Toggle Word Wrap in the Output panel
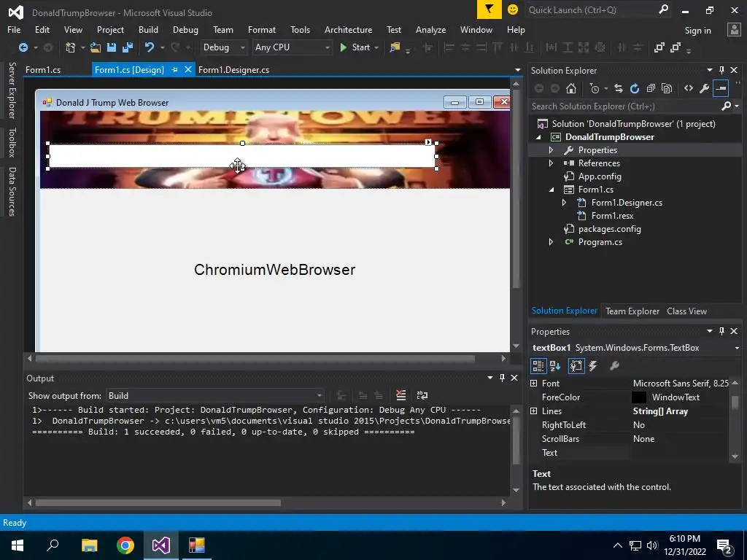747x560 pixels. click(422, 395)
